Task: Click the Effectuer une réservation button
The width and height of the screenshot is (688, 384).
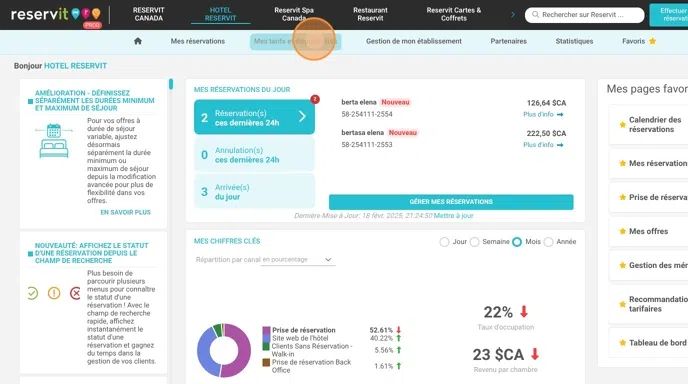Action: tap(668, 14)
